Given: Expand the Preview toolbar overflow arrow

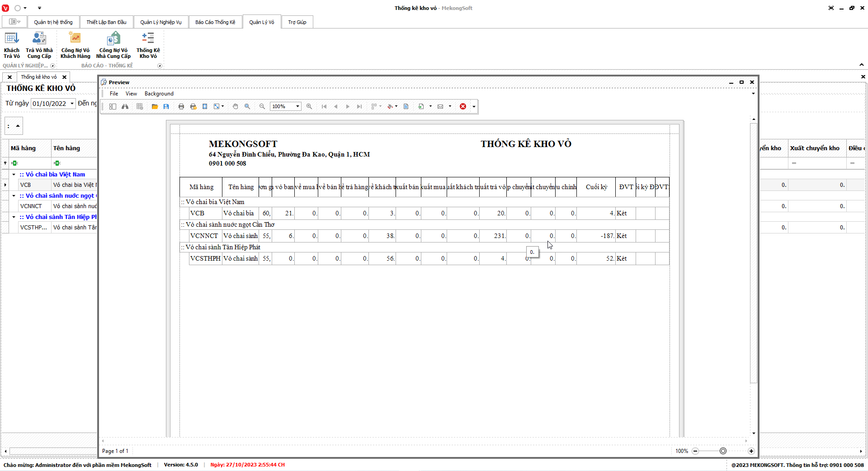Looking at the screenshot, I should point(474,107).
